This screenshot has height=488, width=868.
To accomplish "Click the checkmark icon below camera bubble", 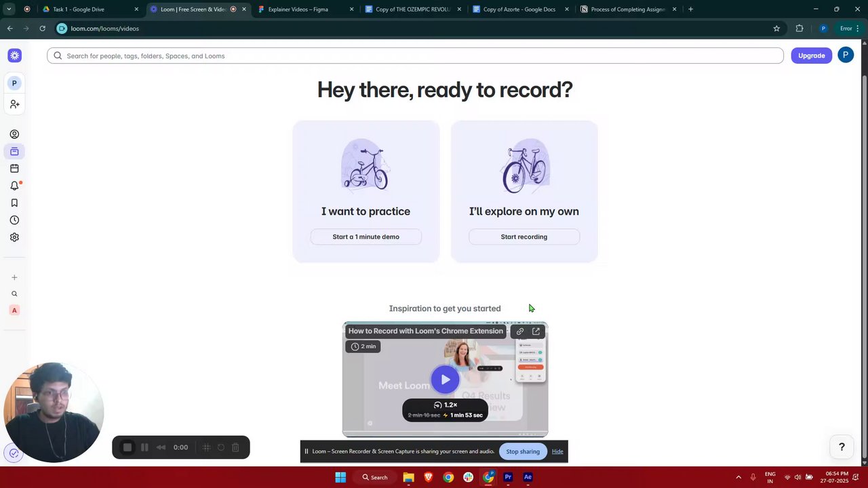I will click(14, 453).
